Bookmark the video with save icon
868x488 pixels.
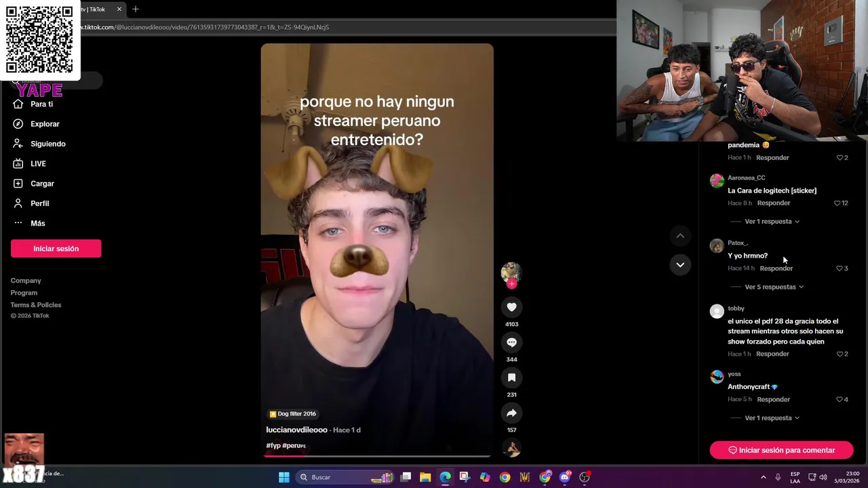511,378
